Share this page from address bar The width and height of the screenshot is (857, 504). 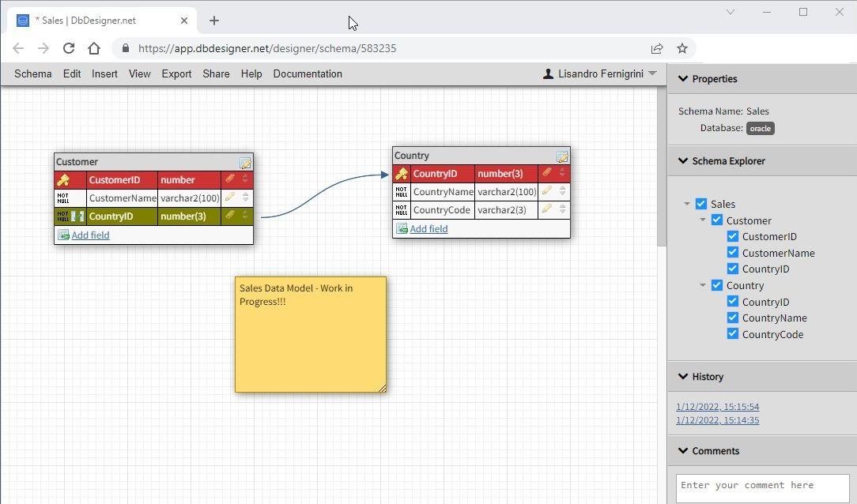(657, 48)
